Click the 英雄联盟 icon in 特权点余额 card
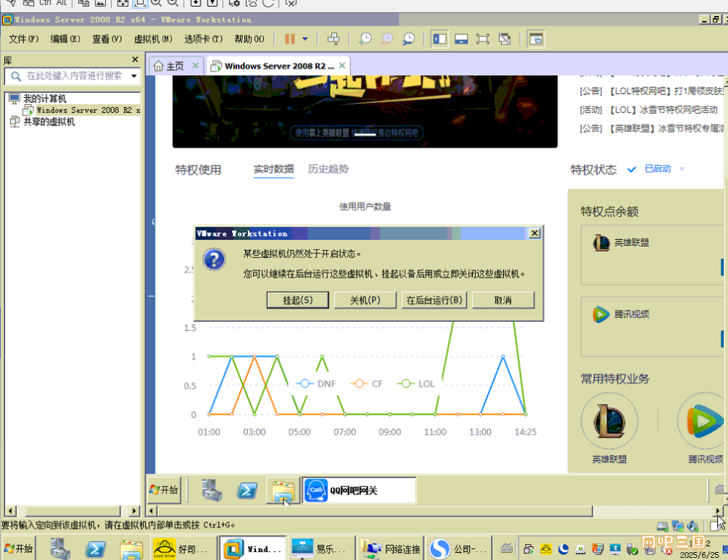728x560 pixels. 601,243
